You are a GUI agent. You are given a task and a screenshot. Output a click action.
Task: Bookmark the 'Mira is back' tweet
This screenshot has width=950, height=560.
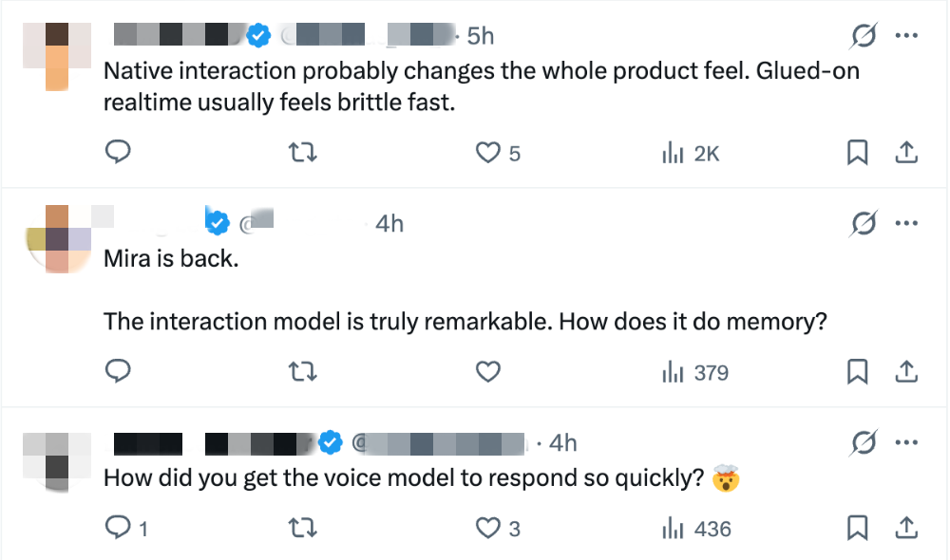[857, 372]
